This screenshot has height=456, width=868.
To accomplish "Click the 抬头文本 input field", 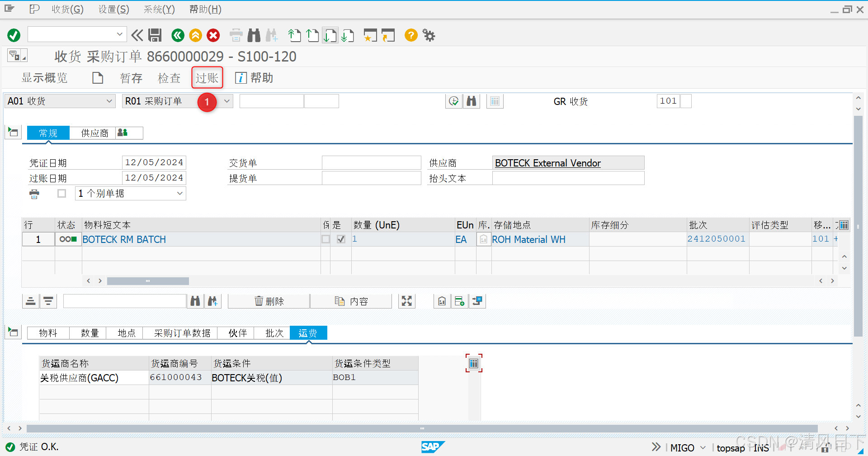I will coord(568,178).
